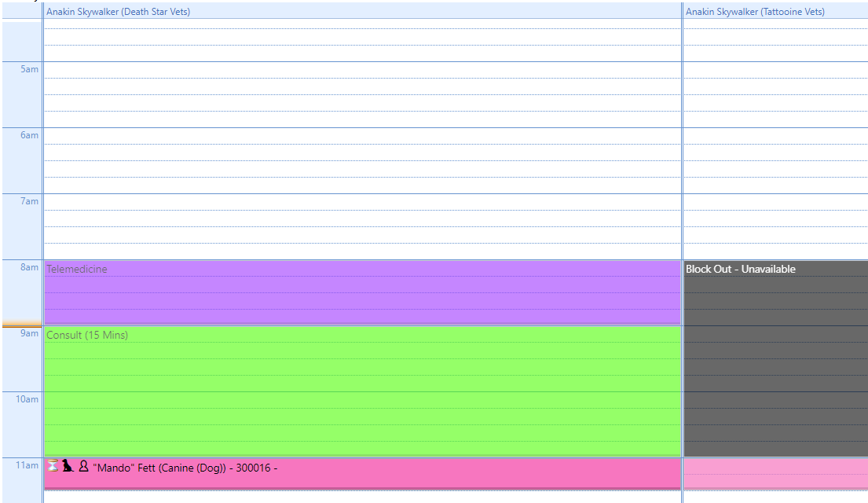Click the purple Telemedicine block

coord(361,300)
